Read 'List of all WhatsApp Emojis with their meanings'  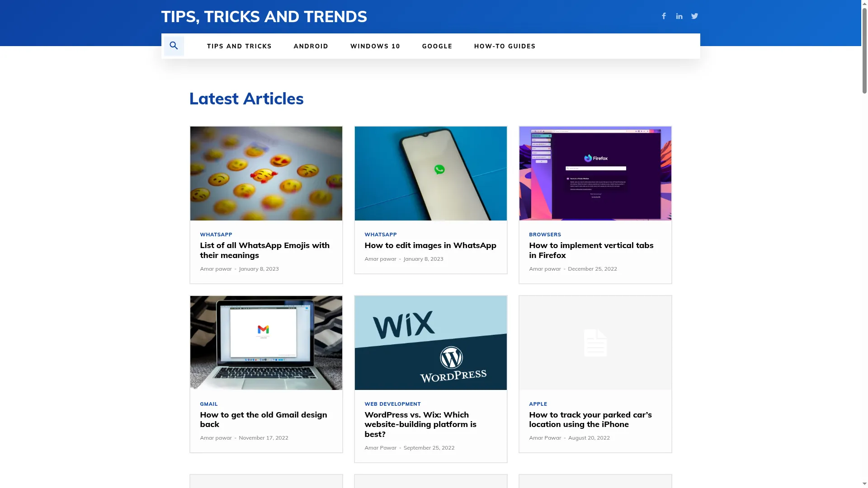point(265,250)
